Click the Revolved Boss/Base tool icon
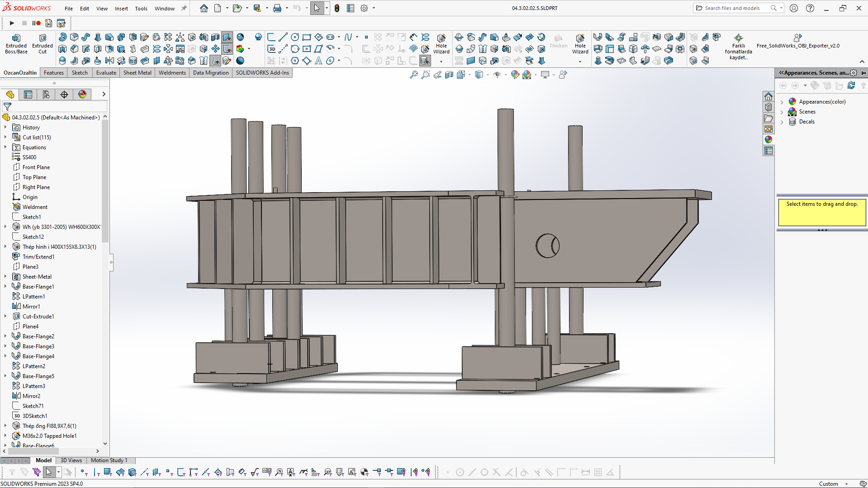868x488 pixels. (63, 37)
